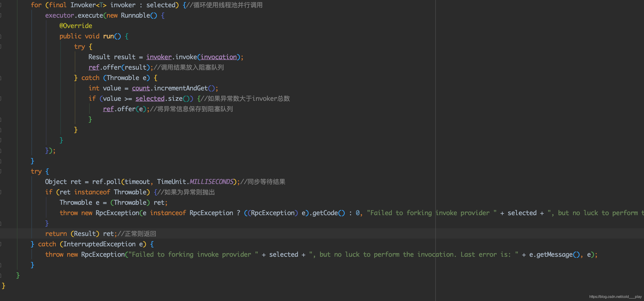Click fold marker beside 'catch (InterruptedException e)'
The image size is (644, 301).
1,244
